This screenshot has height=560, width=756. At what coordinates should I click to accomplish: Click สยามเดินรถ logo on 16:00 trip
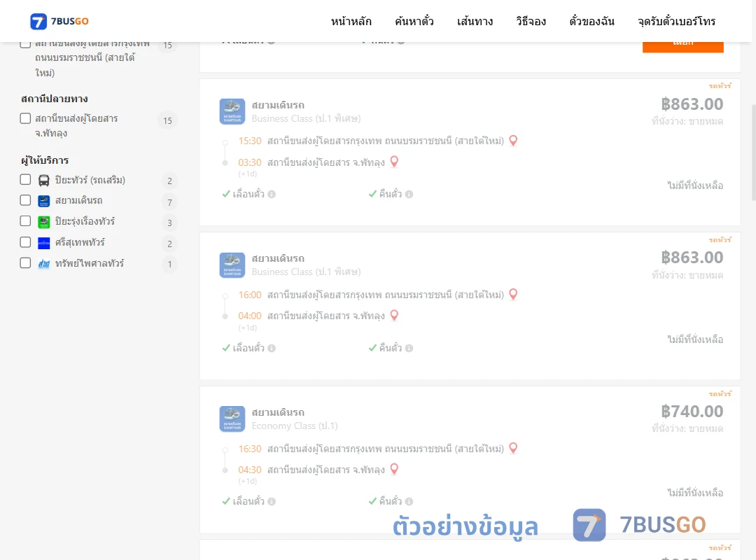pos(232,265)
